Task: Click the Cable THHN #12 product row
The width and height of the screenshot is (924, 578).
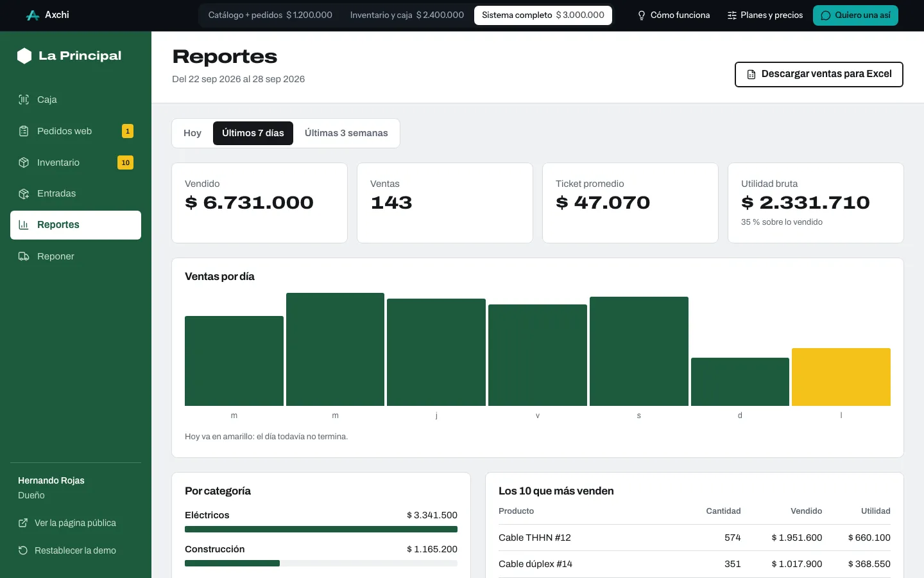Action: pos(694,538)
